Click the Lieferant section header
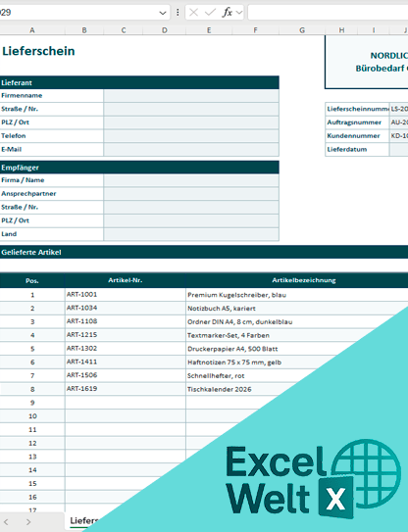408x532 pixels. click(x=139, y=82)
